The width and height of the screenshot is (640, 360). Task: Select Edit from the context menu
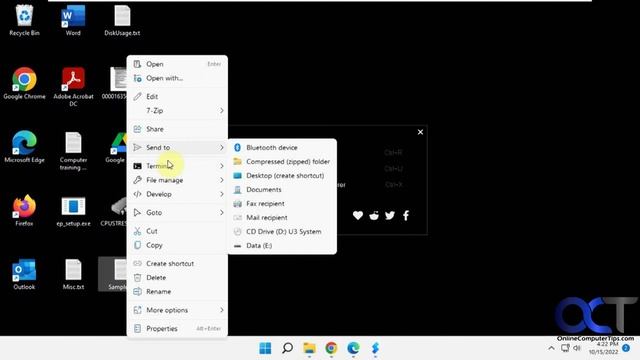click(x=177, y=96)
